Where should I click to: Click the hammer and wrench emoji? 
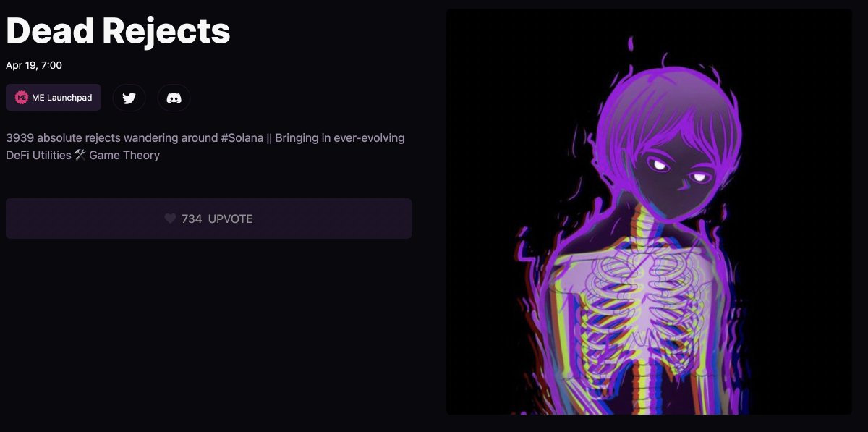(x=80, y=155)
